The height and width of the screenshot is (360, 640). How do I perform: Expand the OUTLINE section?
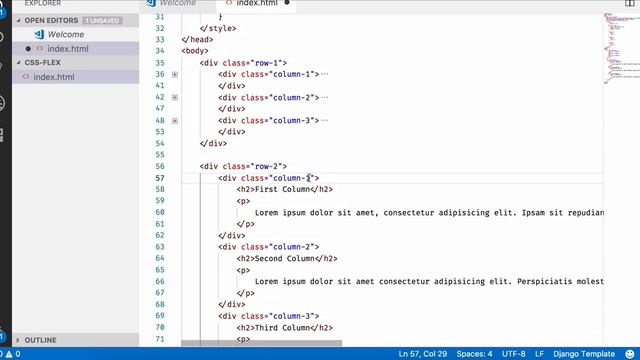18,340
